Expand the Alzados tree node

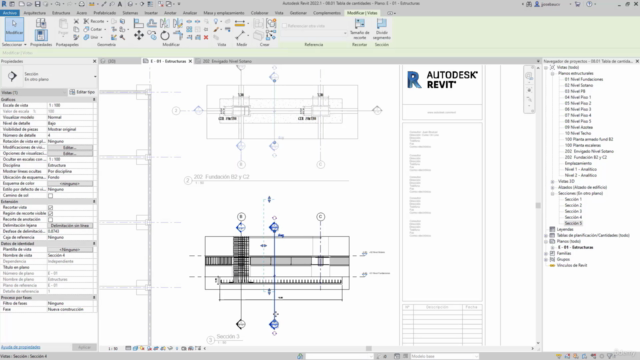click(x=553, y=187)
